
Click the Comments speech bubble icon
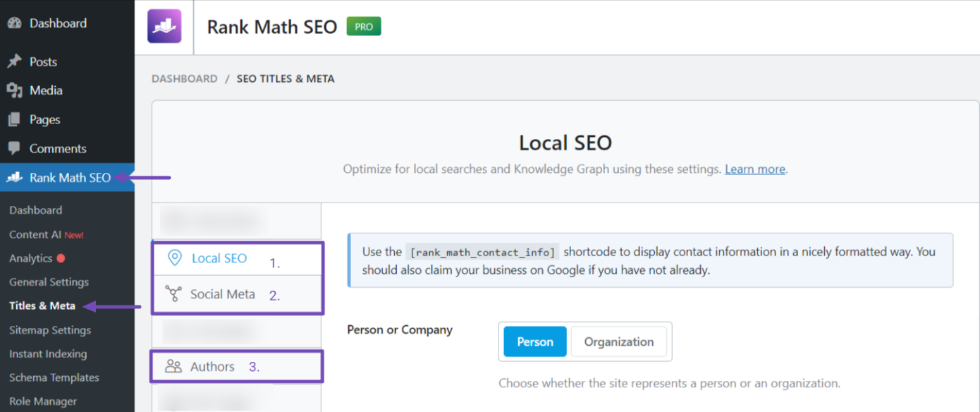click(14, 148)
